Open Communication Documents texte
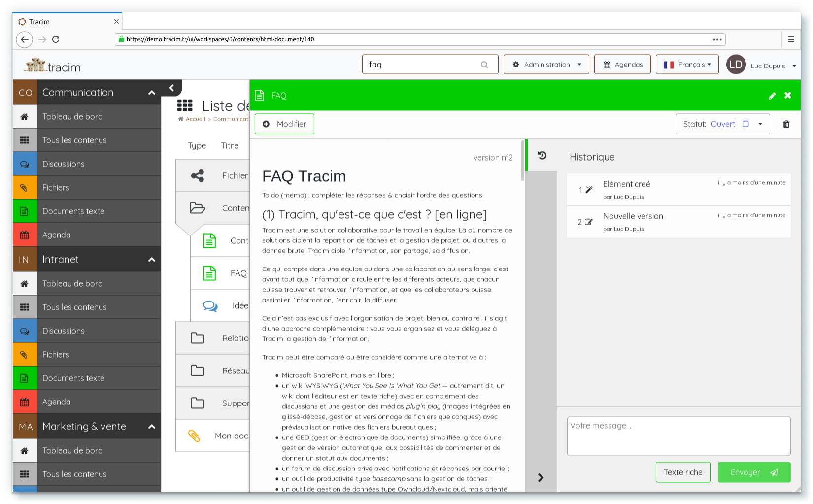The height and width of the screenshot is (504, 813). click(x=87, y=211)
